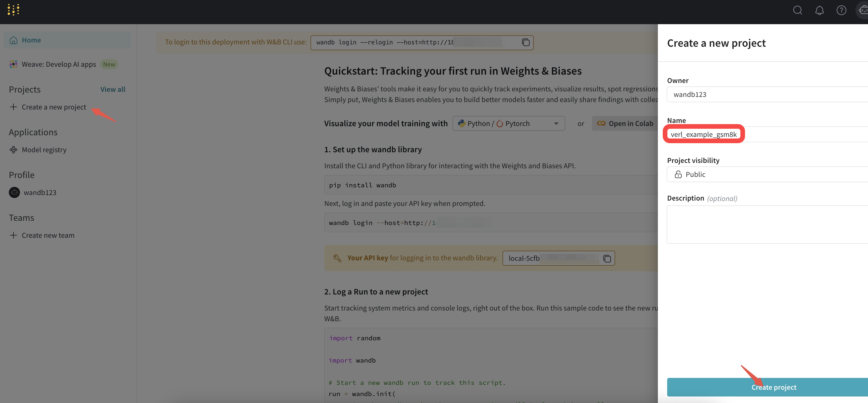Click the wandb login --relogin command field

pyautogui.click(x=422, y=43)
